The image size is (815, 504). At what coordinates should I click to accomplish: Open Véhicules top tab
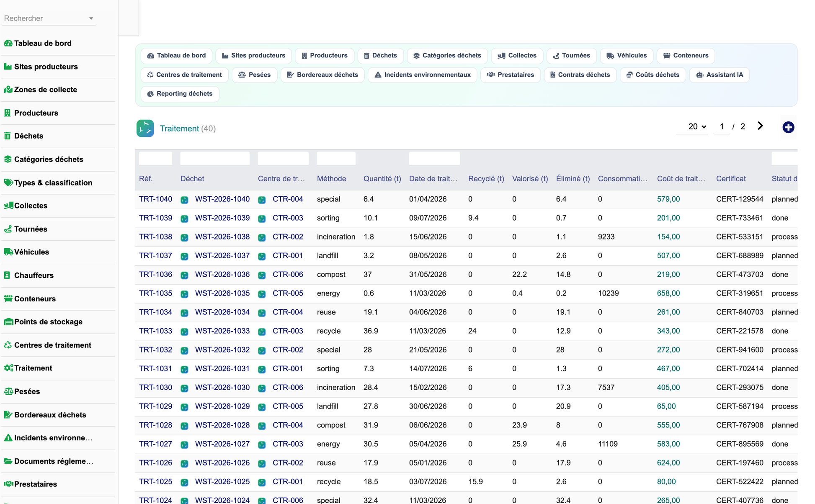tap(627, 56)
